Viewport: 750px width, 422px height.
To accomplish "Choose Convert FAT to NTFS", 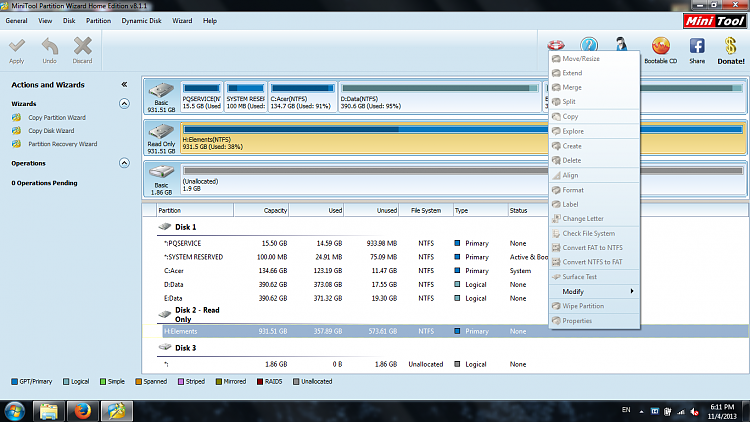I will click(594, 248).
